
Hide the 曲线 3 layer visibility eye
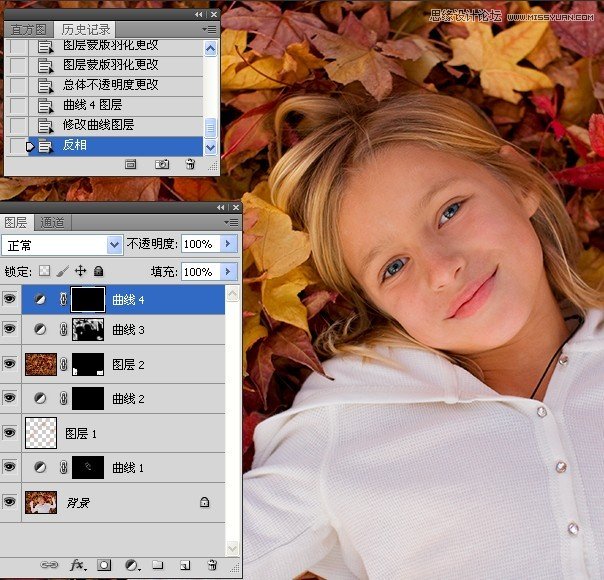point(10,329)
